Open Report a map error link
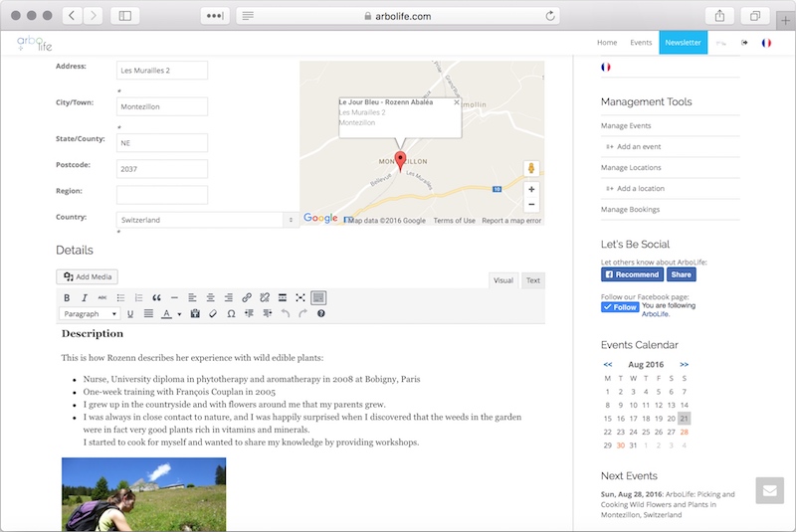The image size is (796, 532). pyautogui.click(x=511, y=221)
